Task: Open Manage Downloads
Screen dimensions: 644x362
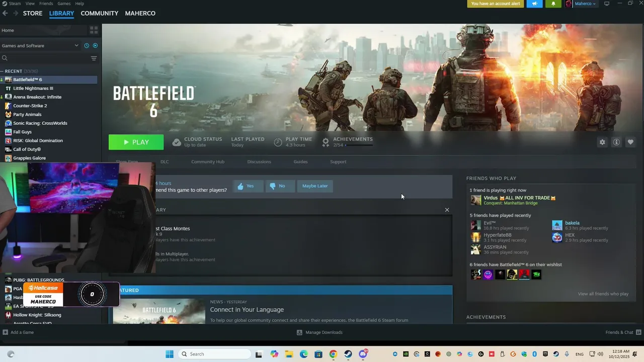Action: (x=319, y=332)
